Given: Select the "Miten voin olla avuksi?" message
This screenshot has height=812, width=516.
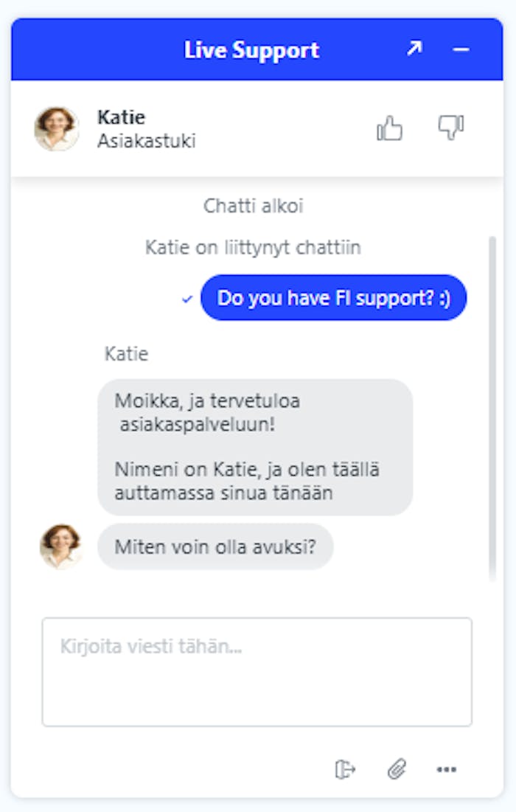Looking at the screenshot, I should pos(215,546).
